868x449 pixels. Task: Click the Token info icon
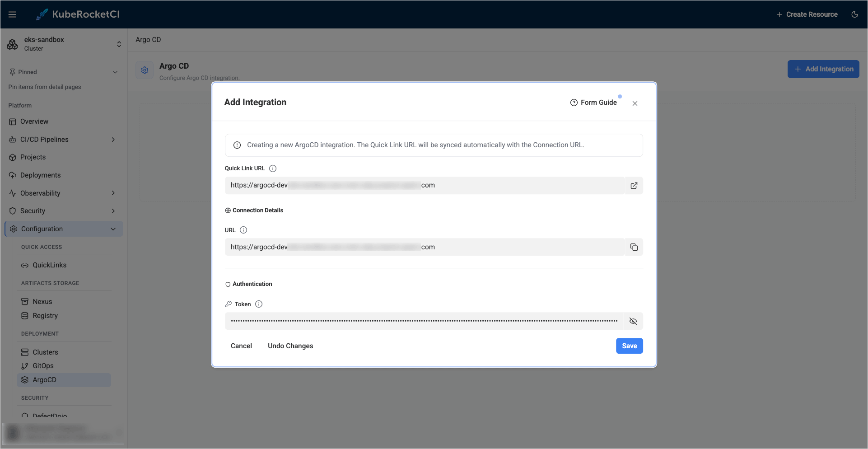click(x=259, y=304)
